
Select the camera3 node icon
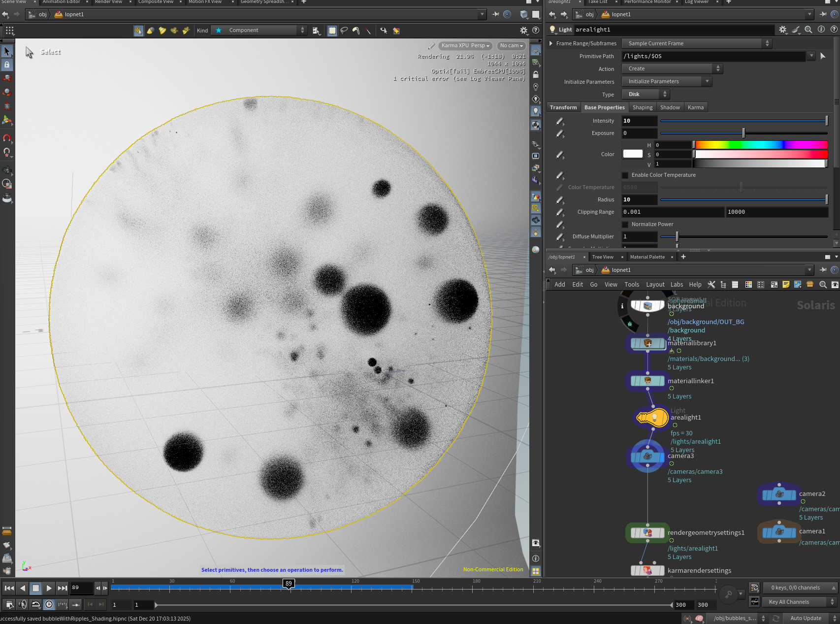point(647,457)
